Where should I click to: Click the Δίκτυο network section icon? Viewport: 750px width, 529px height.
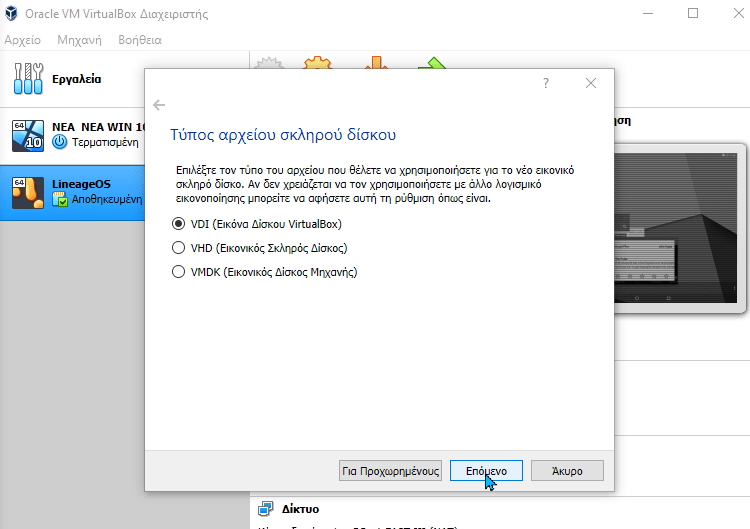point(265,509)
